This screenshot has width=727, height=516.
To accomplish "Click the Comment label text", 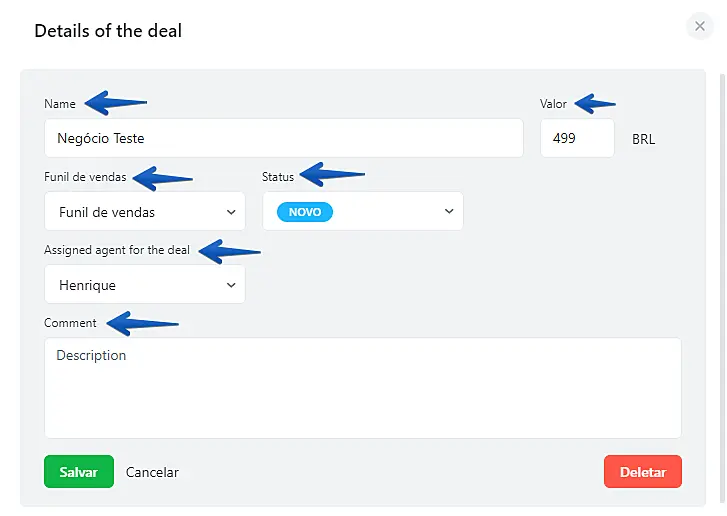I will point(70,323).
